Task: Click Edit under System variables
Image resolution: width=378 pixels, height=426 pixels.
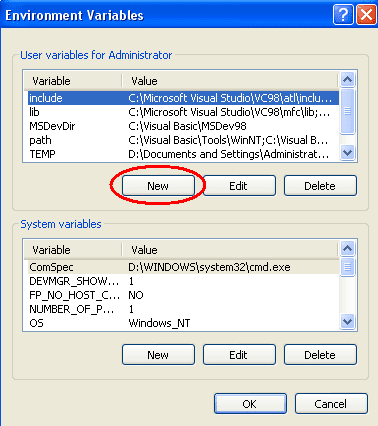Action: coord(239,355)
